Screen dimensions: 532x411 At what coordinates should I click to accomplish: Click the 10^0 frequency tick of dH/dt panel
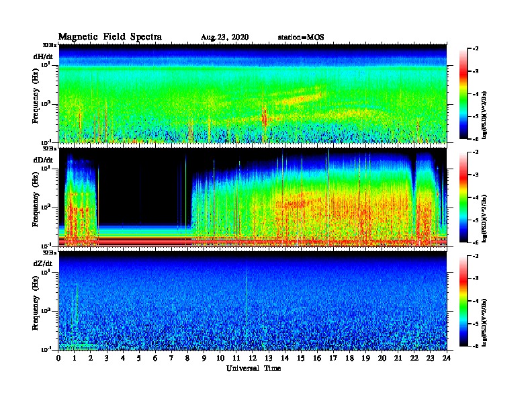pos(45,103)
